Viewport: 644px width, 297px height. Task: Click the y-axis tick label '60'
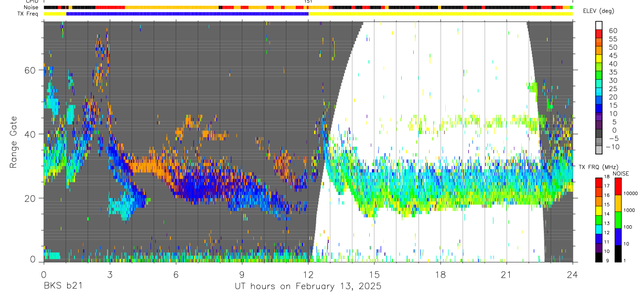click(30, 70)
